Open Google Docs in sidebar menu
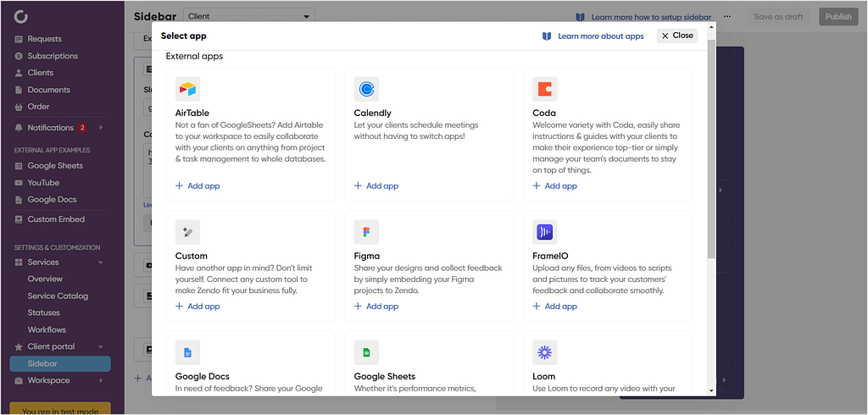 52,200
